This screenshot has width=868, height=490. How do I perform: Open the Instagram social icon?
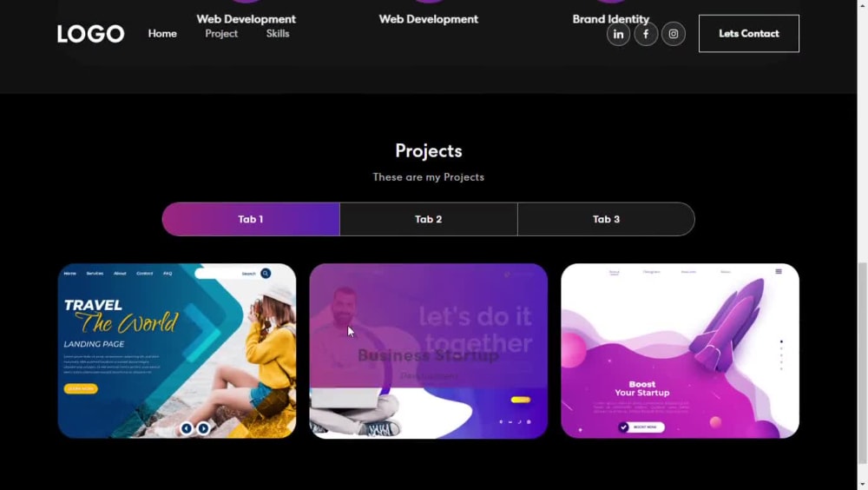(x=674, y=34)
